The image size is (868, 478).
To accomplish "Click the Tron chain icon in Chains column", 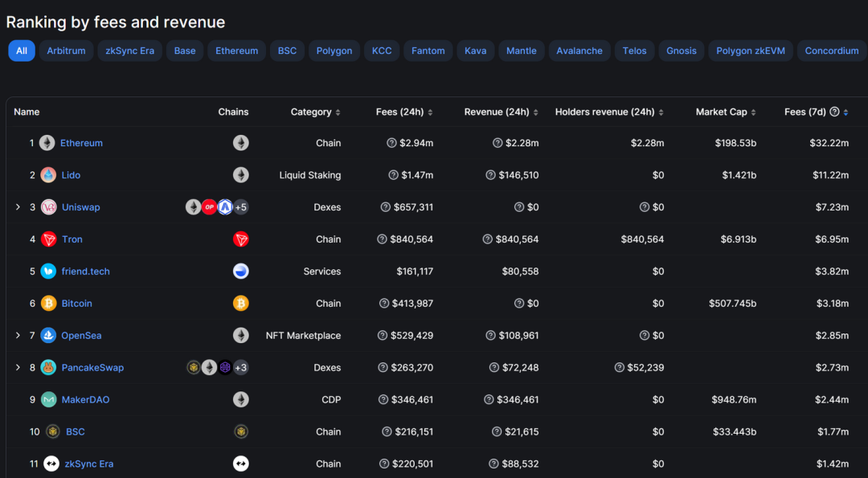I will pyautogui.click(x=241, y=239).
